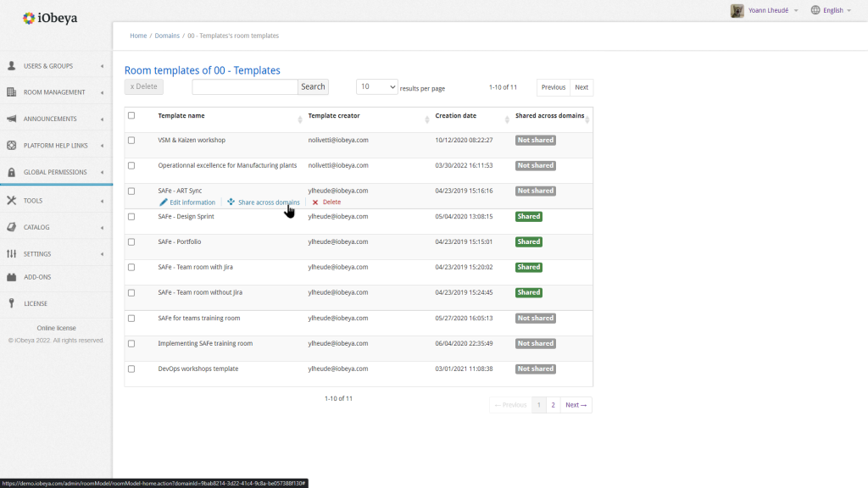This screenshot has height=488, width=868.
Task: Open the Users & Groups menu
Action: pos(56,66)
